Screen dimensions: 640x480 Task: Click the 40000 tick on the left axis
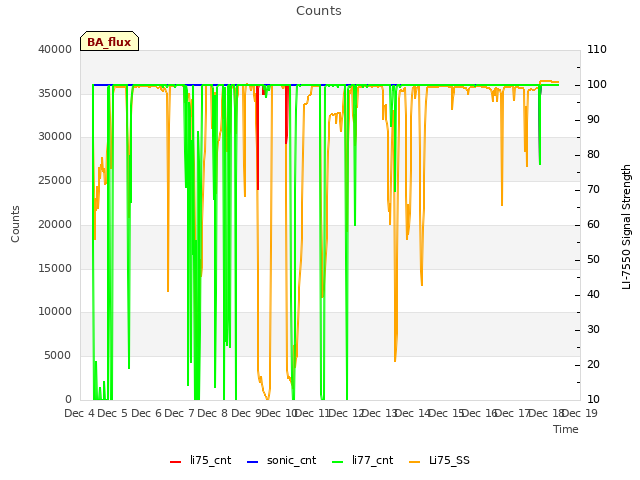[x=55, y=49]
